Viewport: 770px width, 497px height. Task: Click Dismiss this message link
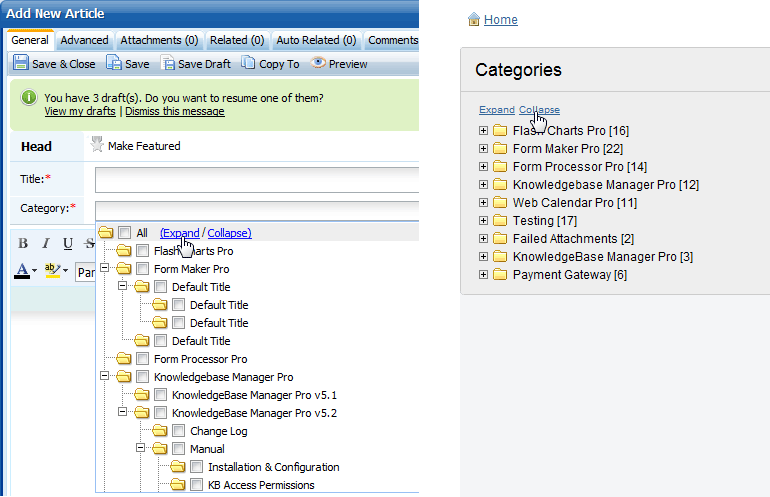click(175, 111)
